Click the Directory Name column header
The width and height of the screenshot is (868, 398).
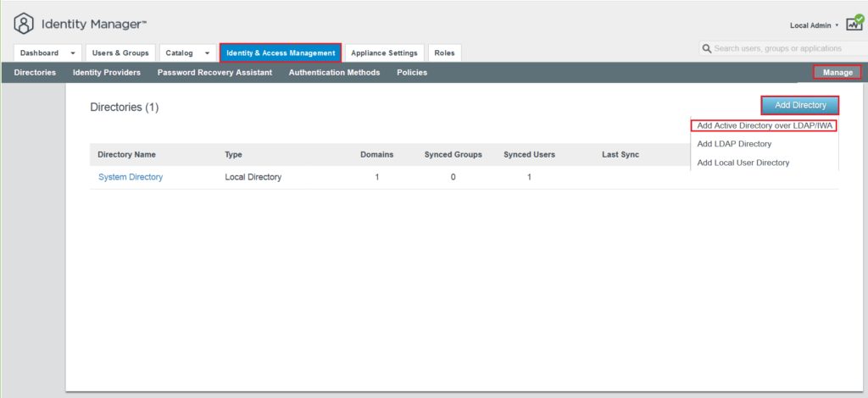[x=127, y=155]
